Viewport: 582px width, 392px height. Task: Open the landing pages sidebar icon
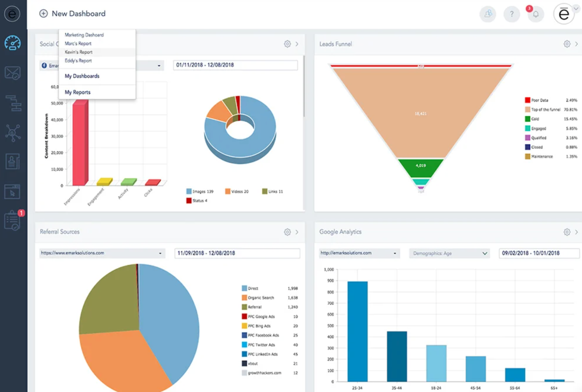(12, 192)
